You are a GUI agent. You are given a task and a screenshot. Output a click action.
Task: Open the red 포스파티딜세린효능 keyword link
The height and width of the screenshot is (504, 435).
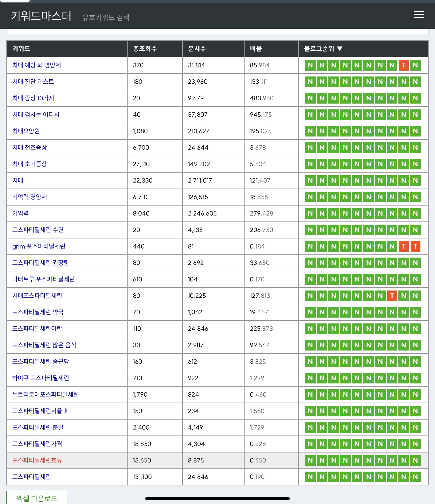click(x=37, y=460)
